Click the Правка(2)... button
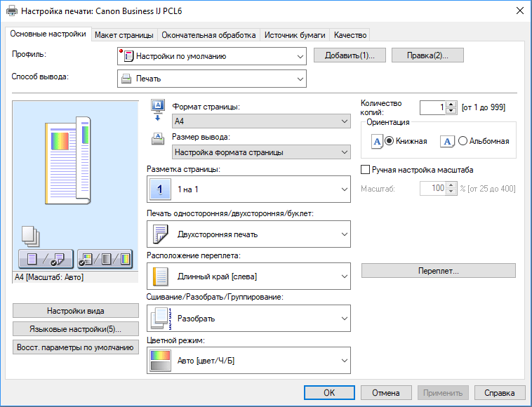The image size is (532, 407). click(427, 55)
